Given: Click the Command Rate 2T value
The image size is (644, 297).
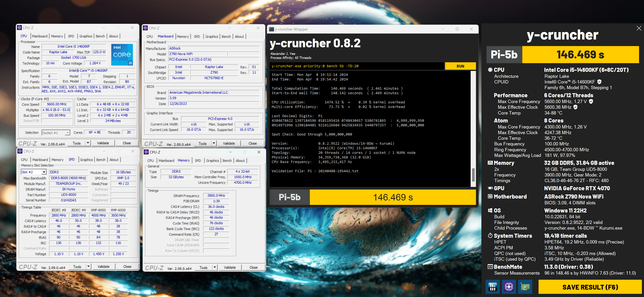Looking at the screenshot, I should click(216, 234).
